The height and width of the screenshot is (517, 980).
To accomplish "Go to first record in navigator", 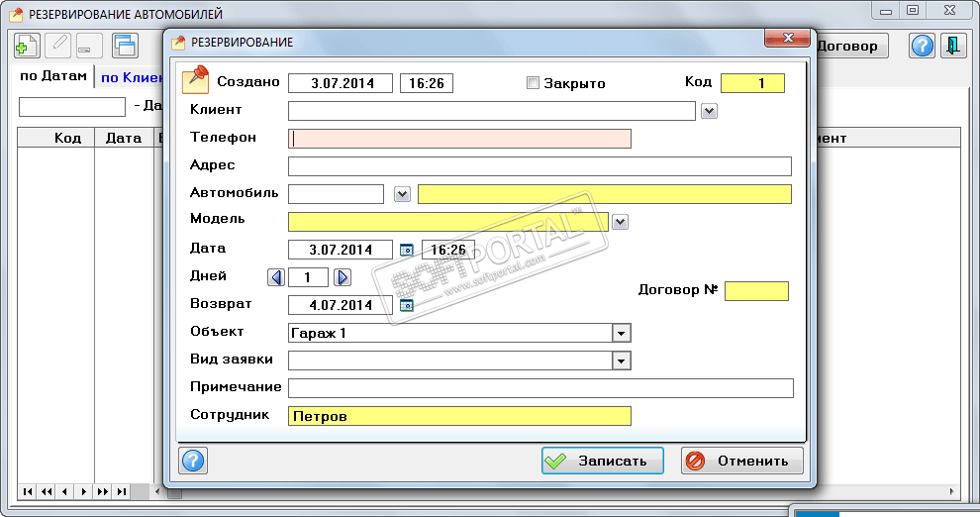I will [x=28, y=492].
